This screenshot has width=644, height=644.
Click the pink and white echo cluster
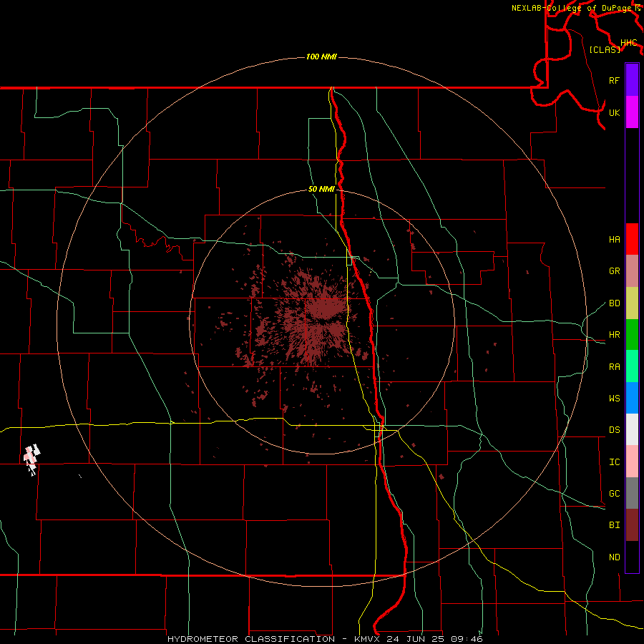coord(31,459)
